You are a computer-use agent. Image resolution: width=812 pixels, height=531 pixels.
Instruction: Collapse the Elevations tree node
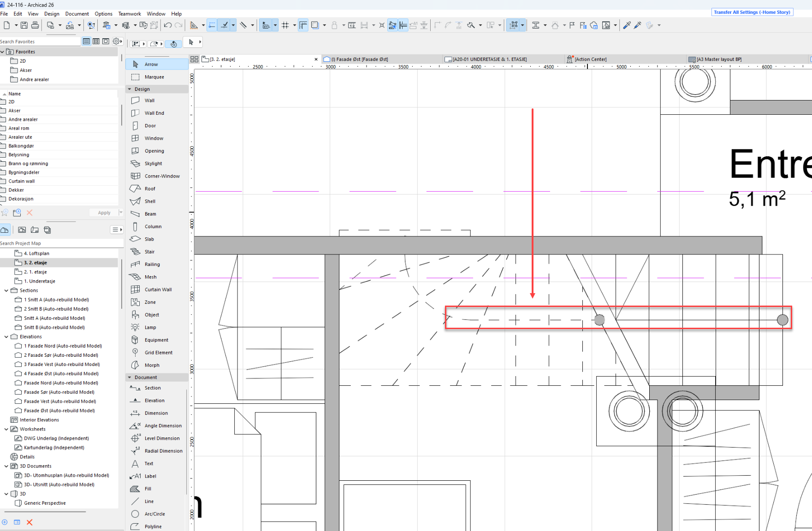click(6, 336)
